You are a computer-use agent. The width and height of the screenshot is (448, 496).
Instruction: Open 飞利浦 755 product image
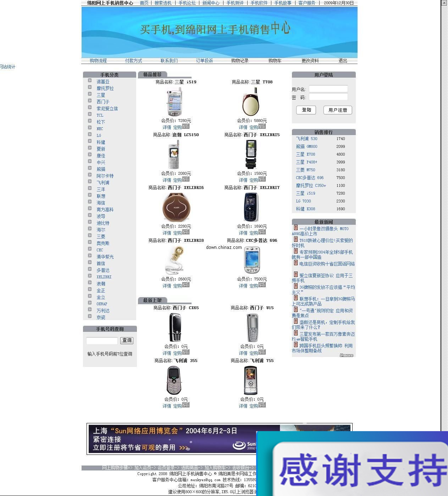coord(250,380)
